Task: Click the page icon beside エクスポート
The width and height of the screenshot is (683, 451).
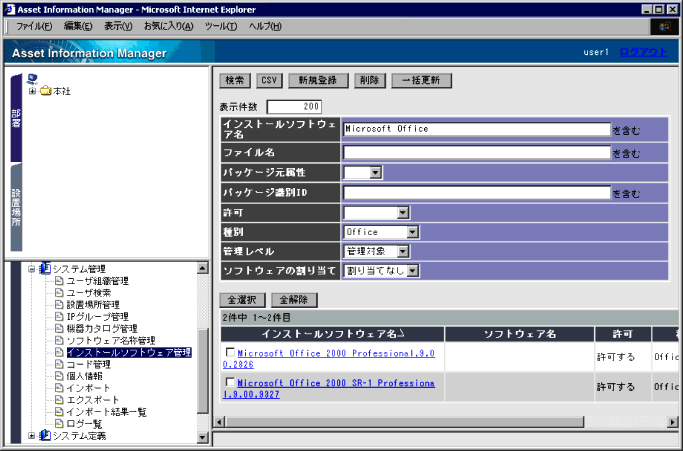Action: [x=59, y=400]
